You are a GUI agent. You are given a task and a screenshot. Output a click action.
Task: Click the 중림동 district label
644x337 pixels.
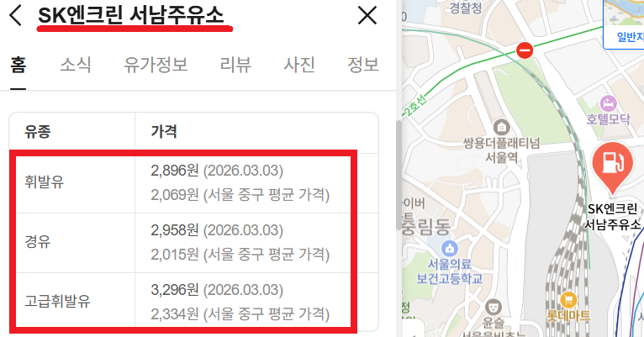425,227
